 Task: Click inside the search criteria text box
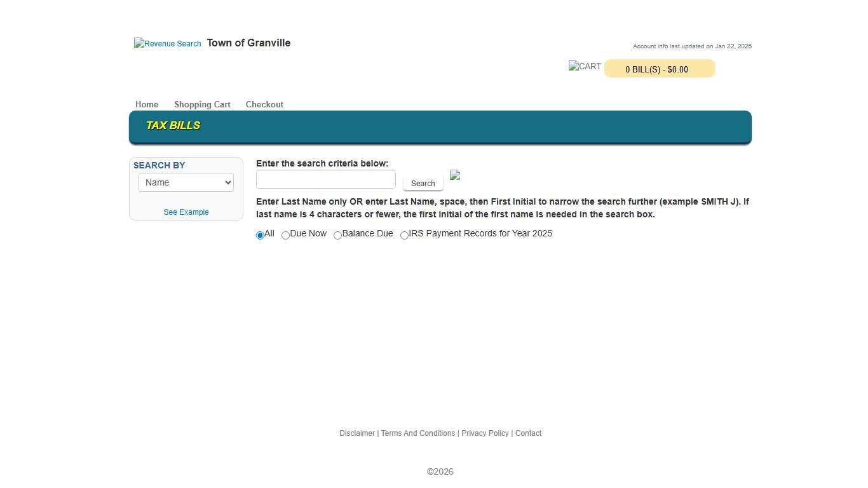click(325, 179)
